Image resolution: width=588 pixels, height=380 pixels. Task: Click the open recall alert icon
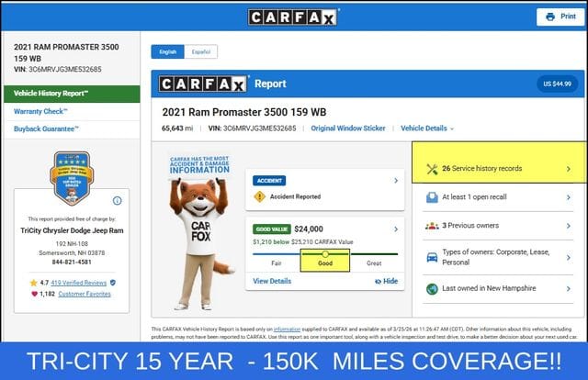pos(432,197)
